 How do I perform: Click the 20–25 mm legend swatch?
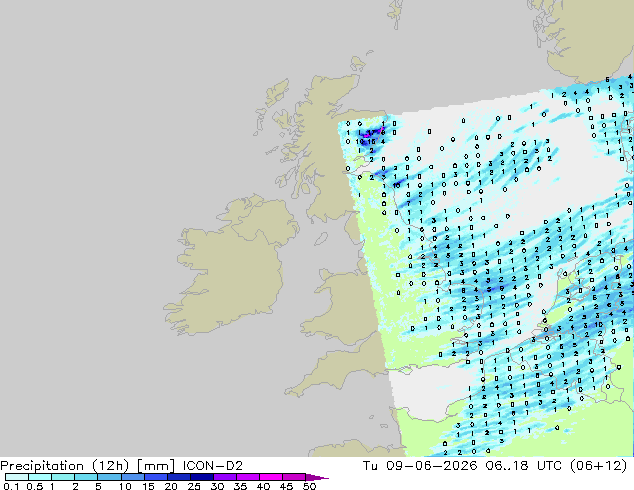(178, 477)
